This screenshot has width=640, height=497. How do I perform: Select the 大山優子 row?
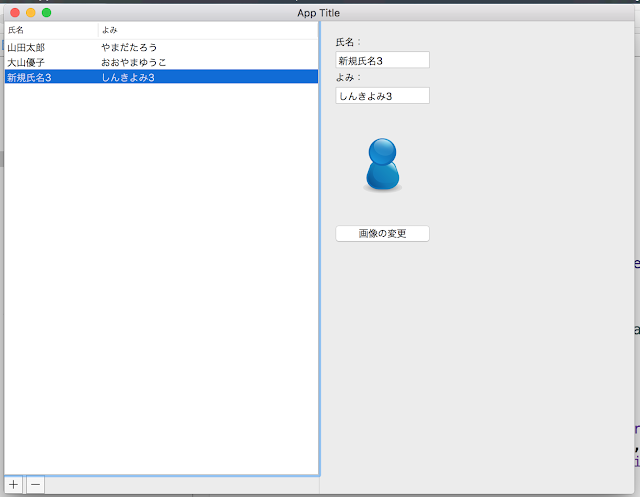(x=161, y=62)
